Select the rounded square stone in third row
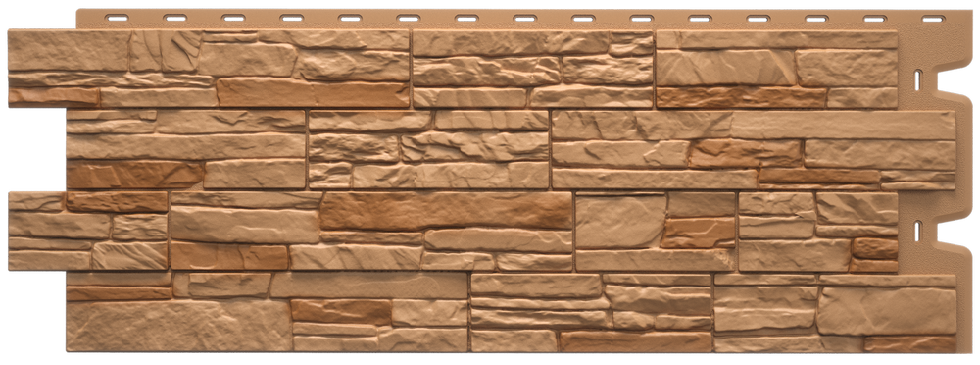 click(620, 222)
